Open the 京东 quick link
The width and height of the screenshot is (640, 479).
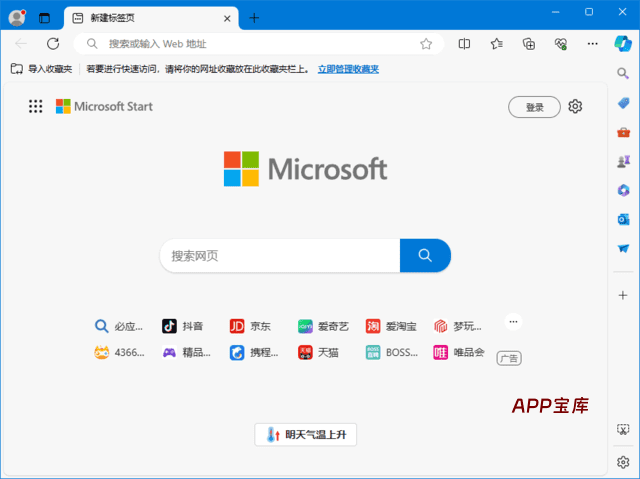coord(250,326)
